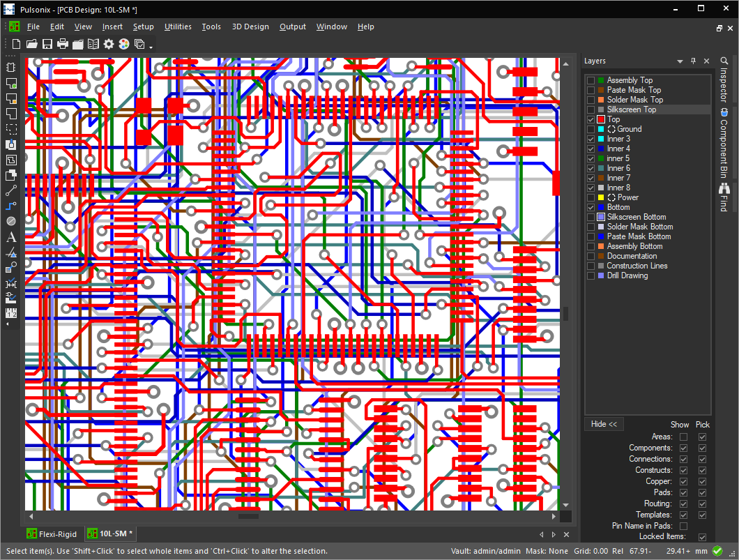The height and width of the screenshot is (560, 739).
Task: Click the green status check icon
Action: (717, 551)
